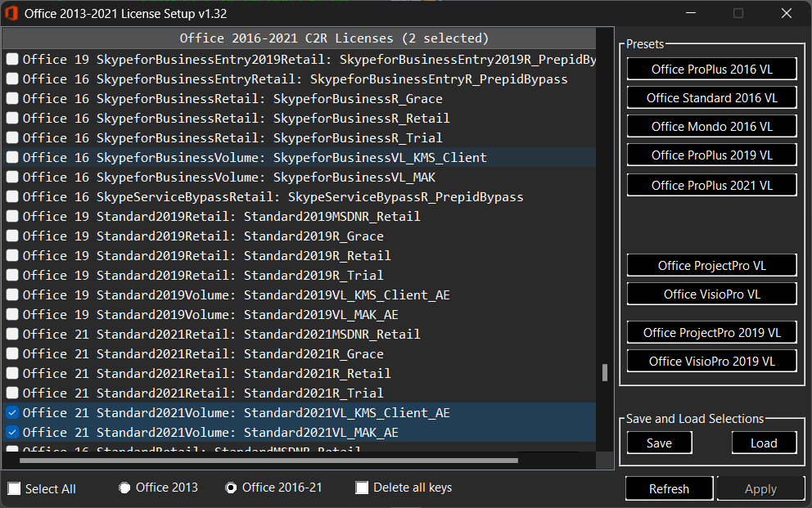This screenshot has width=812, height=508.
Task: Tick SkypeServiceBypassR_PrepidBypass checkbox
Action: click(x=12, y=196)
